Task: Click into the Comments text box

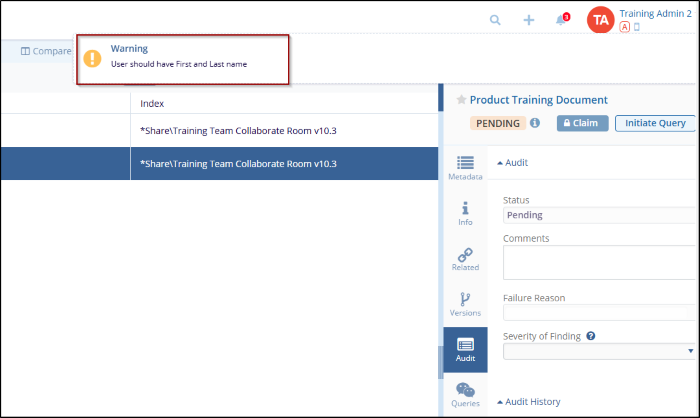Action: tap(600, 263)
